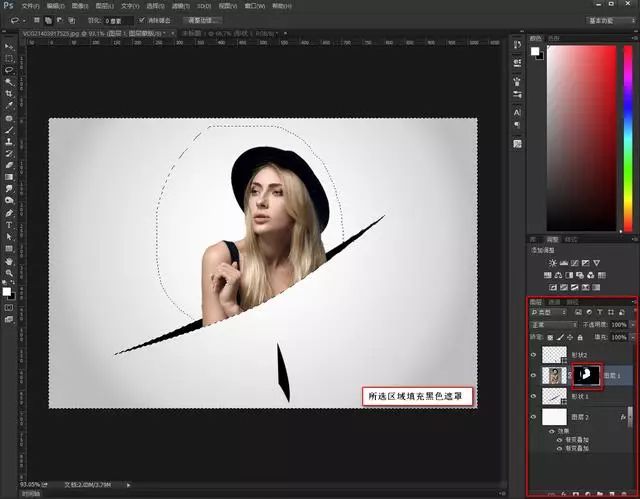Open the layer filter type dropdown
640x499 pixels.
[548, 312]
